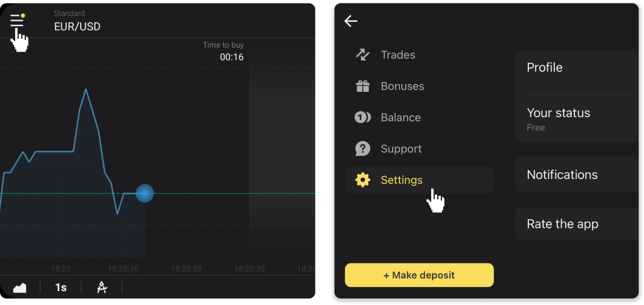Click the Support question mark icon
Viewport: 644px width, 305px height.
point(363,149)
